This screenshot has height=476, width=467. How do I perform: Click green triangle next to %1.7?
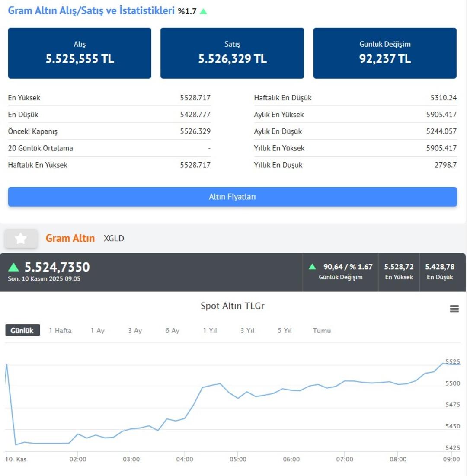203,11
